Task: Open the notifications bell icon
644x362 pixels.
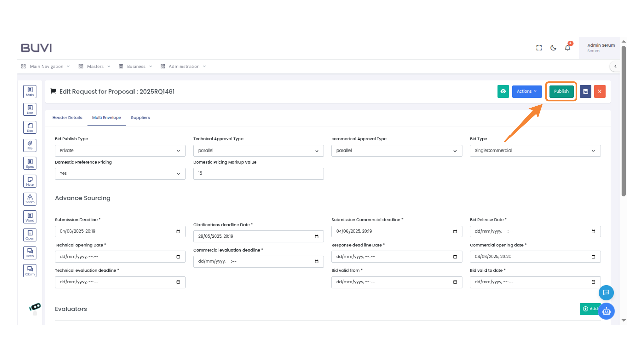Action: [x=567, y=48]
